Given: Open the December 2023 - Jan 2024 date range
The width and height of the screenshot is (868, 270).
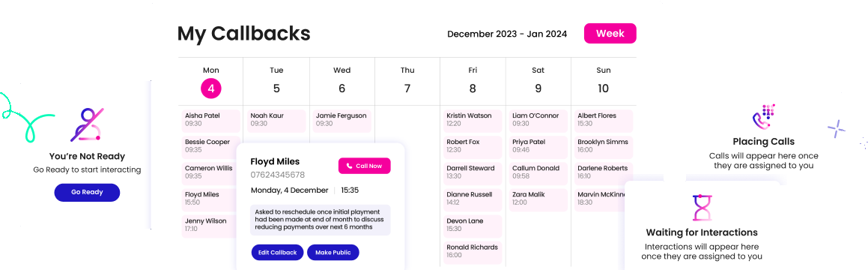Looking at the screenshot, I should (x=507, y=34).
